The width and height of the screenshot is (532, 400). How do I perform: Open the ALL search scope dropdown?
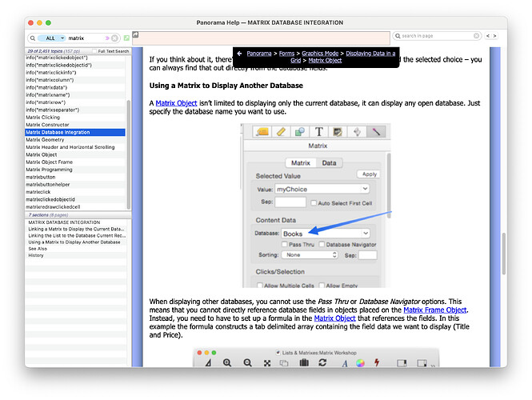click(x=50, y=38)
